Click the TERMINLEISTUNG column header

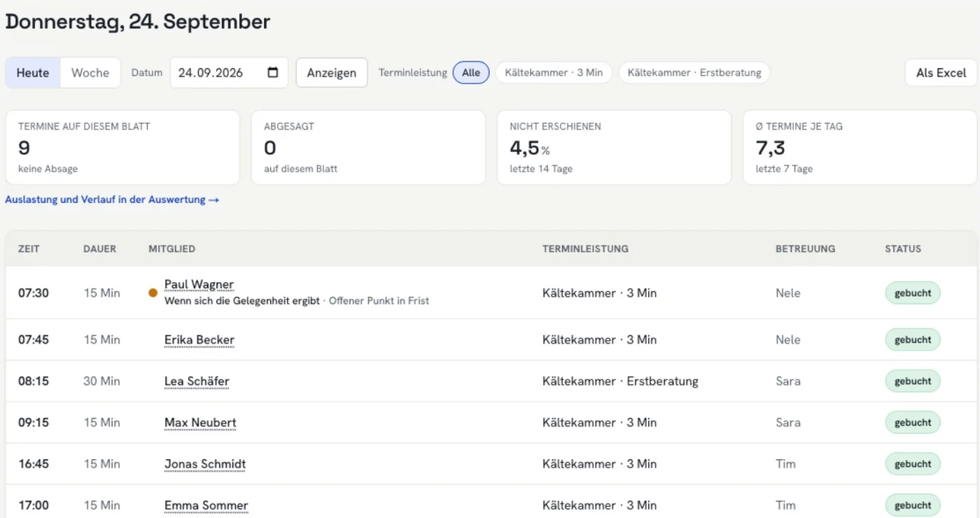[x=585, y=248]
